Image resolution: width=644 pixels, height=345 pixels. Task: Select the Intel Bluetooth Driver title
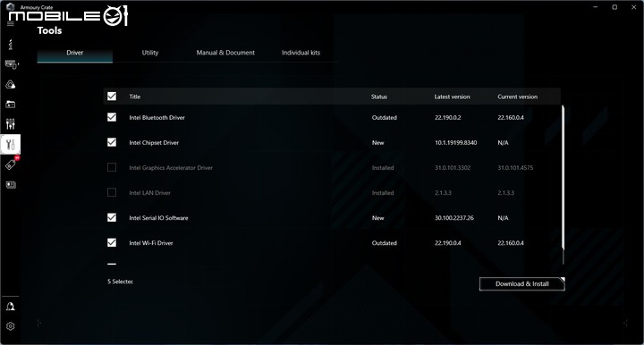[x=157, y=118]
